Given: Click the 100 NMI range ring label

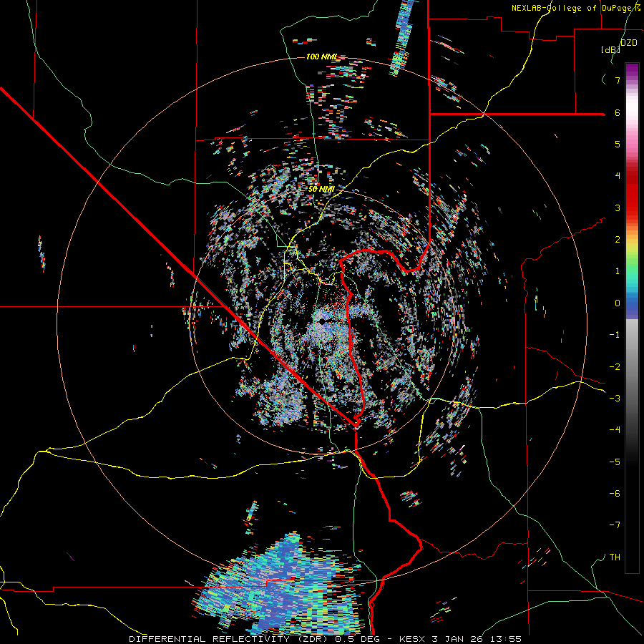Looking at the screenshot, I should click(321, 57).
